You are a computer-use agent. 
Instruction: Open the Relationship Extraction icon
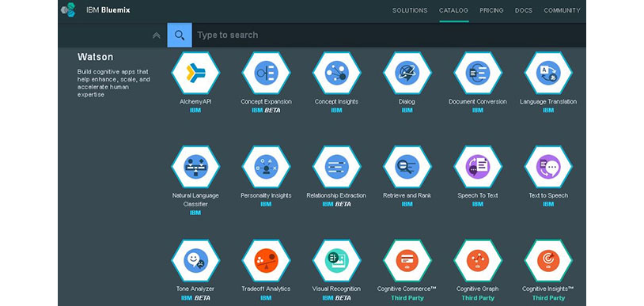(337, 167)
